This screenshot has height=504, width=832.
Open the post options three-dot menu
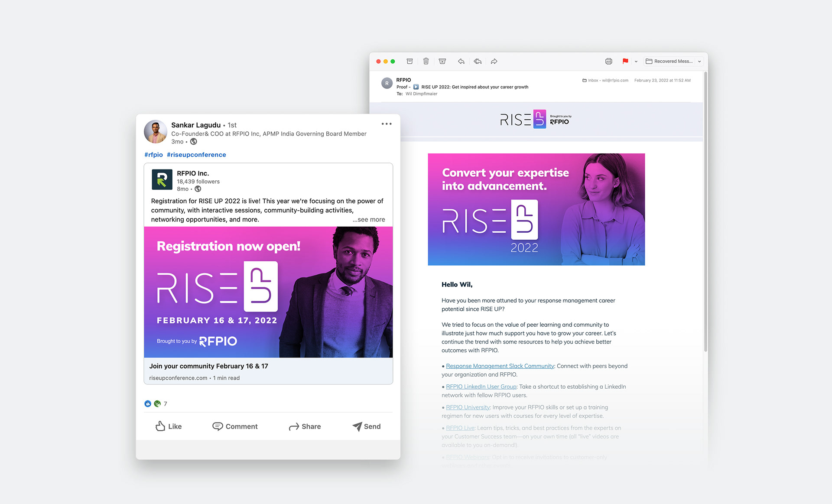click(387, 124)
